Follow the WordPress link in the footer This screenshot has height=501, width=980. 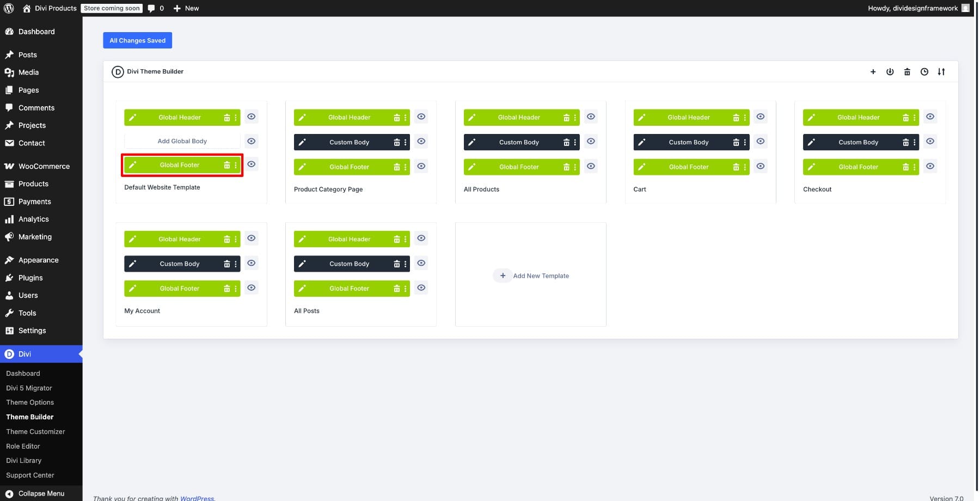[197, 498]
